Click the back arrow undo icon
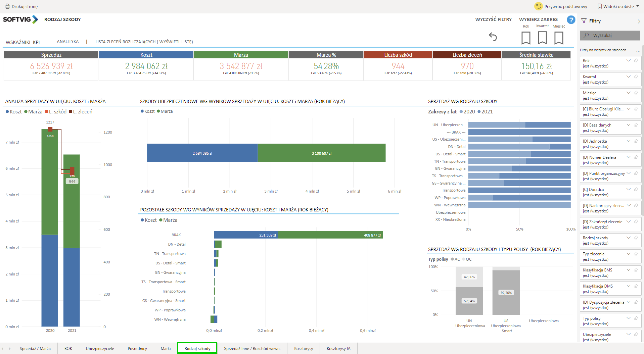The height and width of the screenshot is (354, 644). click(493, 37)
